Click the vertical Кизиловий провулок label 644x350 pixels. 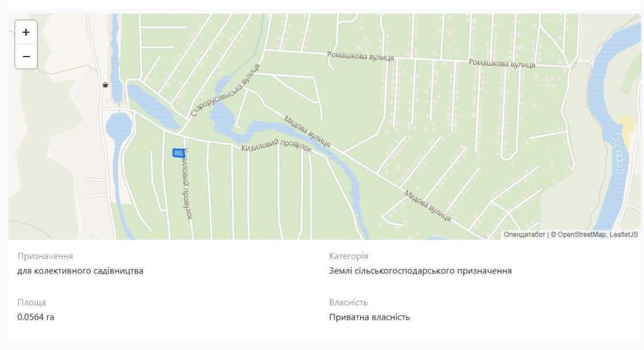187,184
